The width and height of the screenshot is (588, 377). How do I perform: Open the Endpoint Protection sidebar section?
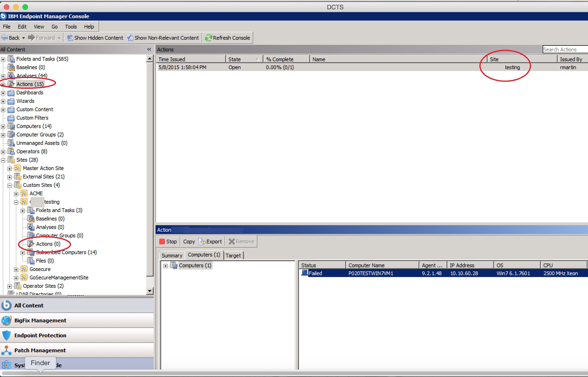[40, 335]
